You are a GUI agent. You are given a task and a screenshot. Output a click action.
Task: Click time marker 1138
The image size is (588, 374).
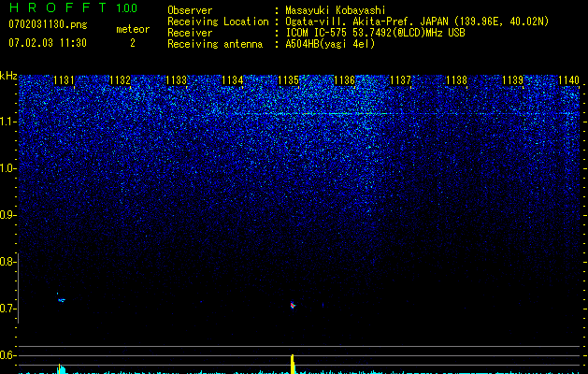(456, 80)
